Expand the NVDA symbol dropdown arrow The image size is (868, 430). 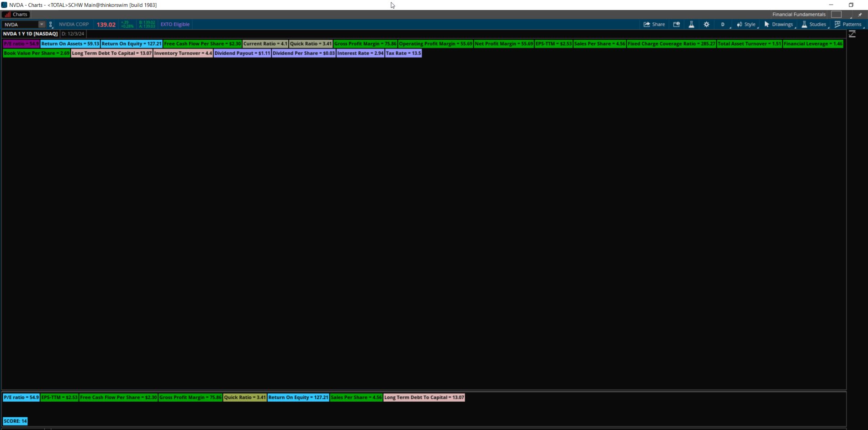pyautogui.click(x=42, y=24)
